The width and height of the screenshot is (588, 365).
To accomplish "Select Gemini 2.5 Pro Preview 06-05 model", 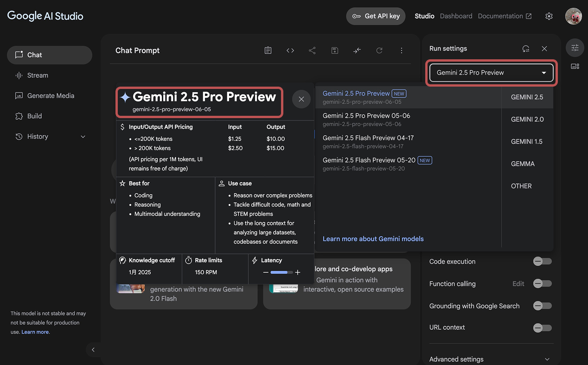I will tap(408, 97).
